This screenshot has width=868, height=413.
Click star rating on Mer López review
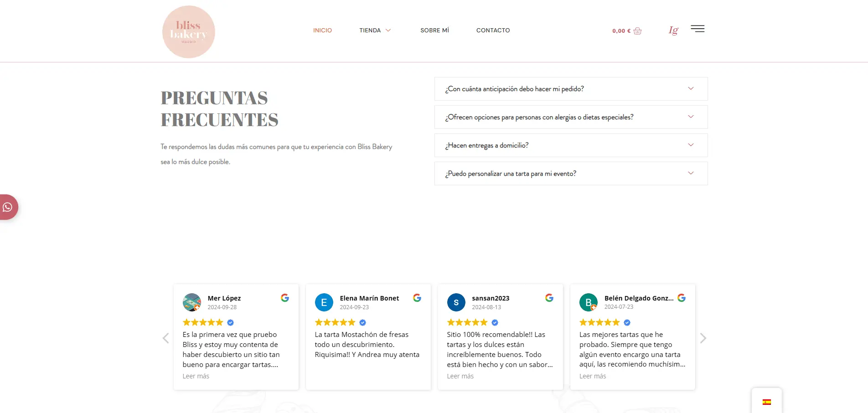click(203, 322)
